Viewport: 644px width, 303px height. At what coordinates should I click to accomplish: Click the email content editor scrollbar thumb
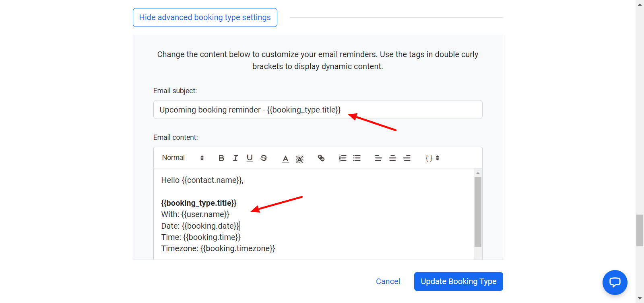tap(478, 211)
